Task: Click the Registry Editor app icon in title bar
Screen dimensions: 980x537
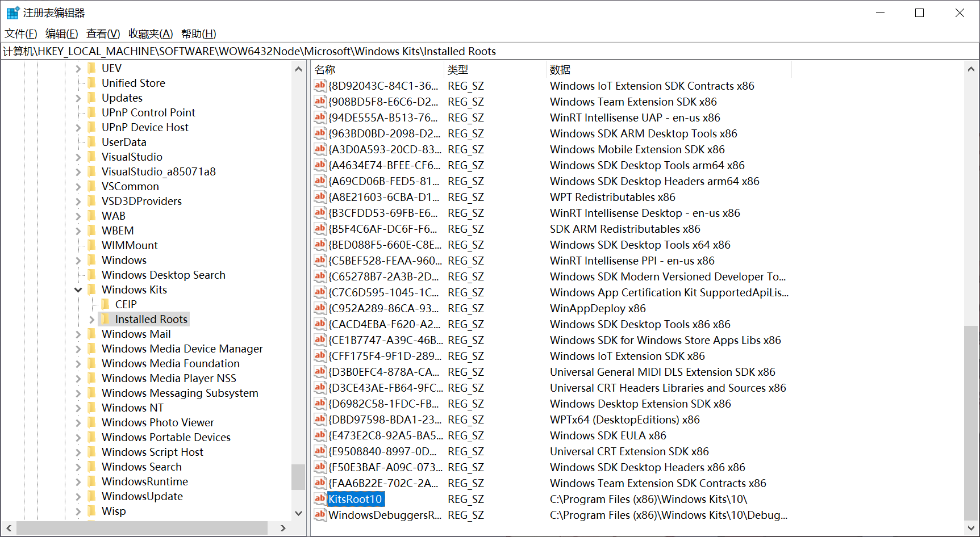Action: (x=12, y=12)
